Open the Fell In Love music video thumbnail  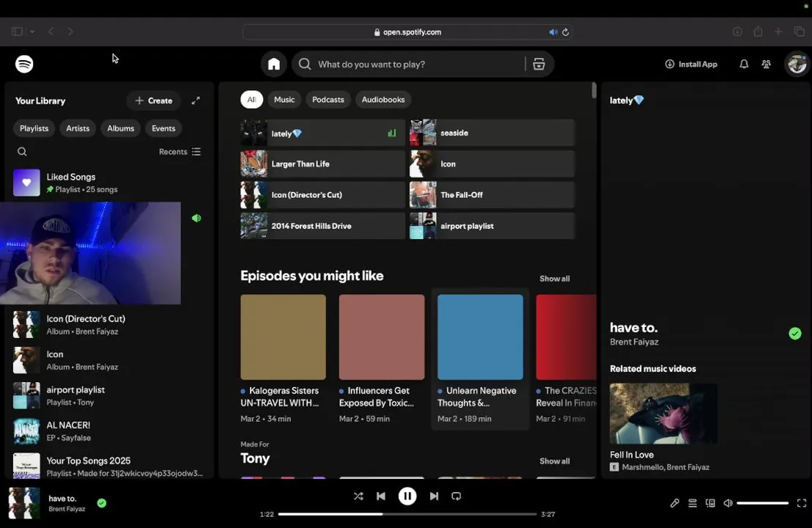(x=663, y=414)
